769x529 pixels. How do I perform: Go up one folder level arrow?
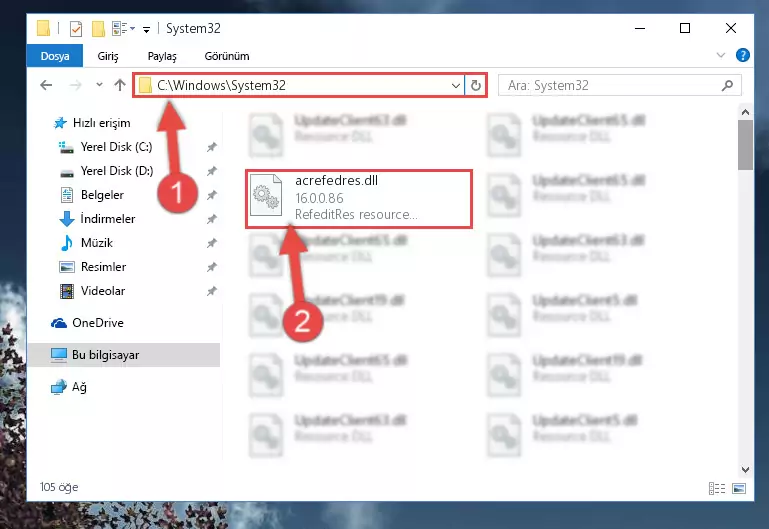120,85
